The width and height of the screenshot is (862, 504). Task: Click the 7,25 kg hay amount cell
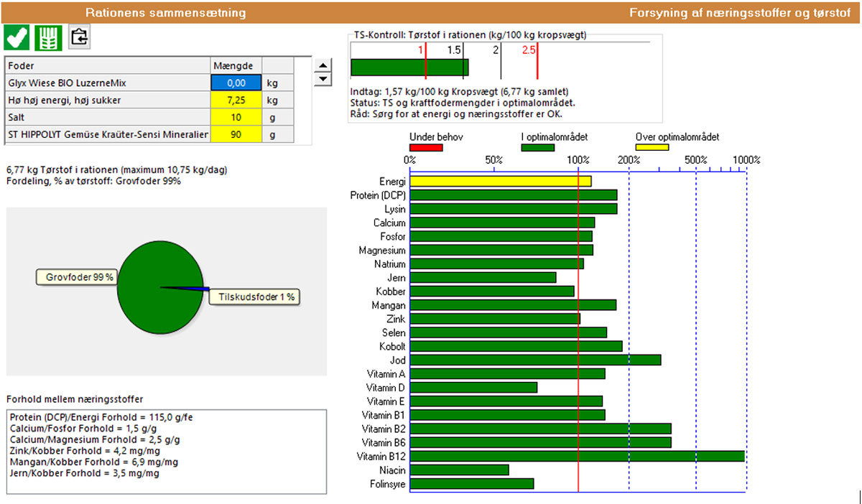[x=236, y=101]
